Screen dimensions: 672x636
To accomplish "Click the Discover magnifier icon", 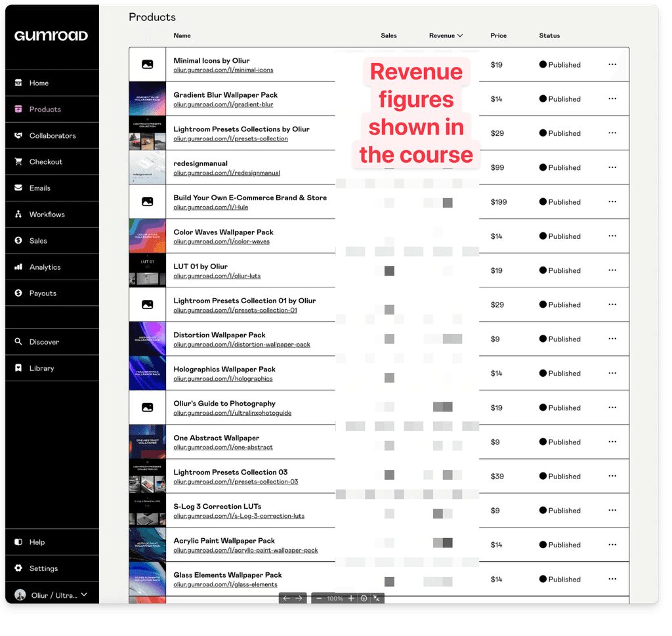I will 18,341.
